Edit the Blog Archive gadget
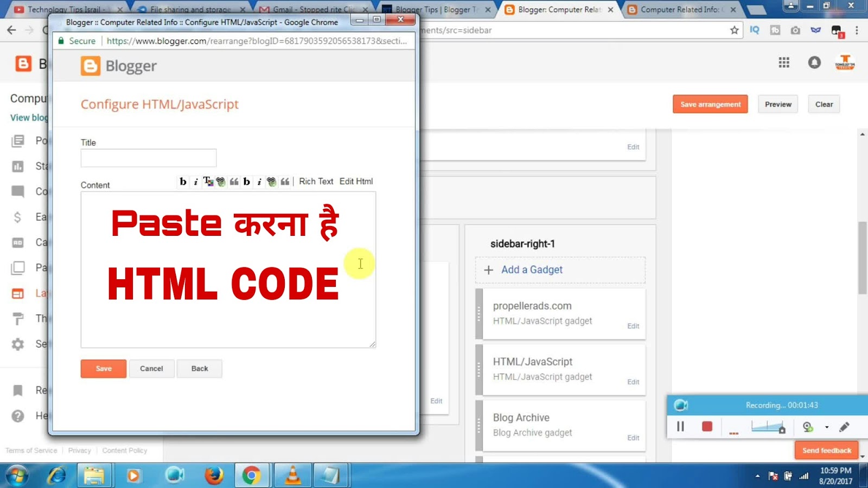This screenshot has width=868, height=488. tap(633, 438)
